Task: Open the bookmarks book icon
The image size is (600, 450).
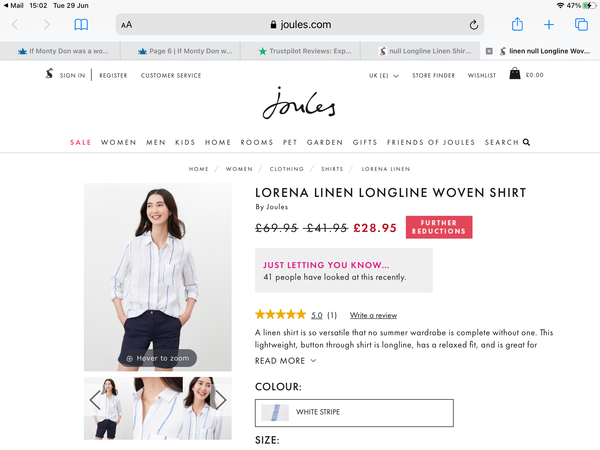Action: (x=81, y=24)
